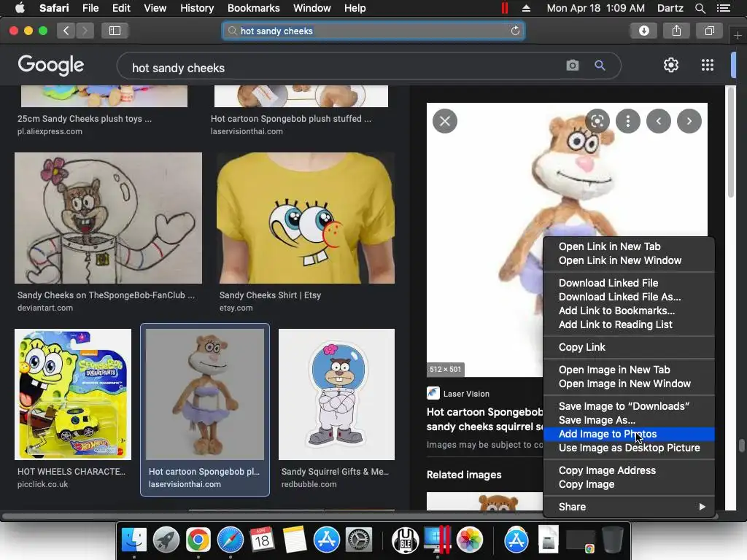Open the Google apps grid
The height and width of the screenshot is (560, 747).
click(x=708, y=65)
